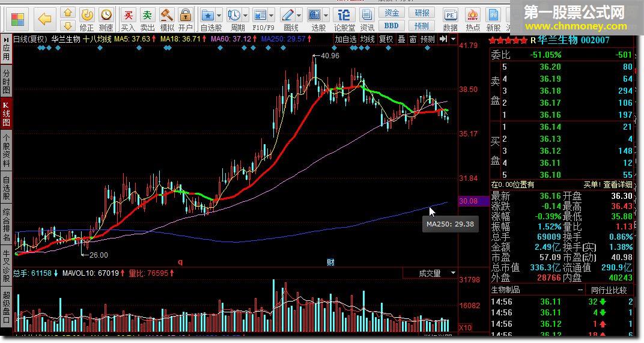Click the 查看详细 link
Image resolution: width=644 pixels, height=343 pixels.
pyautogui.click(x=618, y=185)
